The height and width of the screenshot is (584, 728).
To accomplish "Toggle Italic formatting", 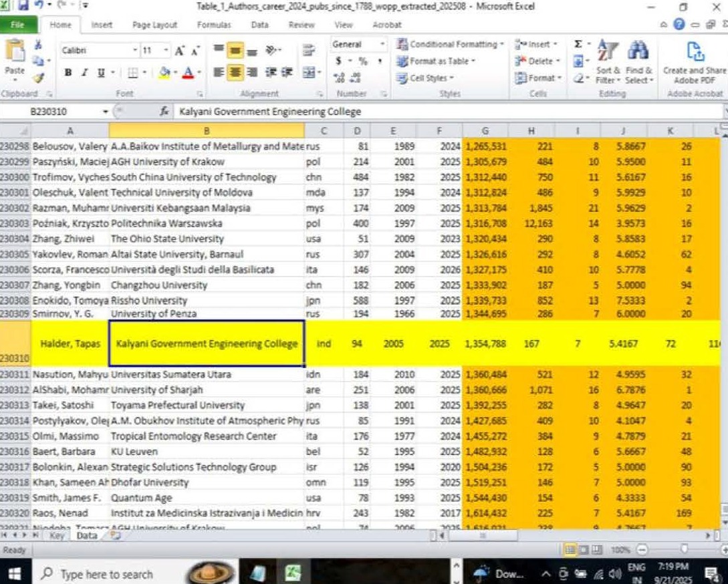I will [86, 72].
